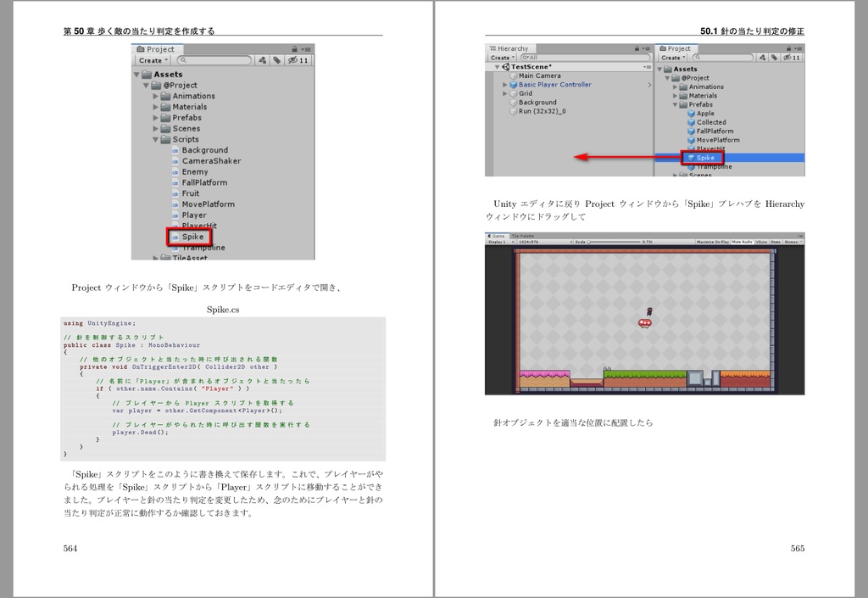Image resolution: width=868 pixels, height=598 pixels.
Task: Click the search-by-type icon in Project toolbar
Action: pyautogui.click(x=263, y=60)
